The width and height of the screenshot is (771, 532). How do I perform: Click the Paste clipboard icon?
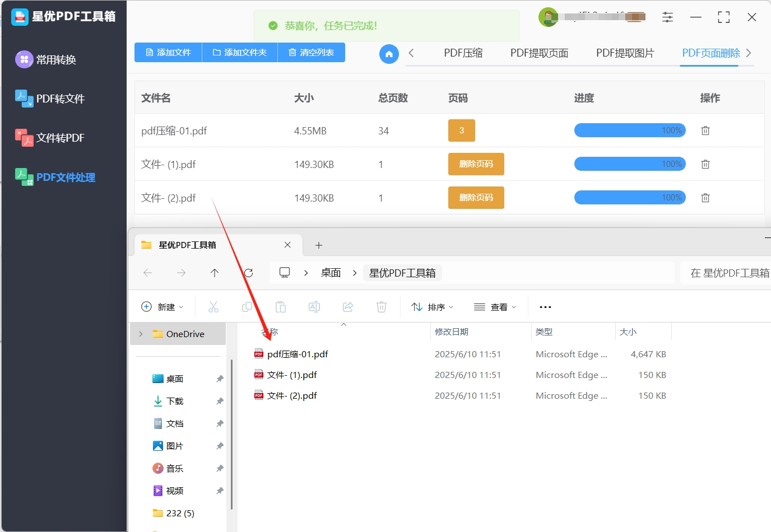(281, 307)
